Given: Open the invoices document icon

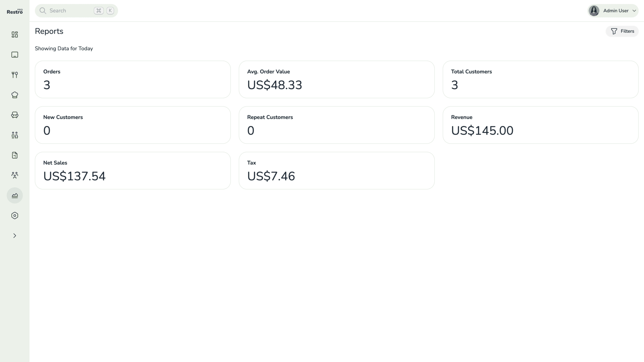Looking at the screenshot, I should coord(15,155).
